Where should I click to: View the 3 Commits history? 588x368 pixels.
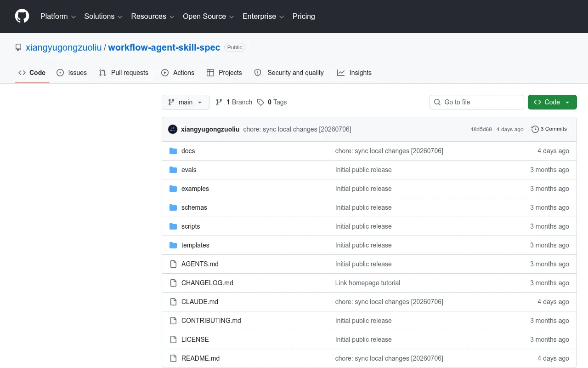coord(549,129)
